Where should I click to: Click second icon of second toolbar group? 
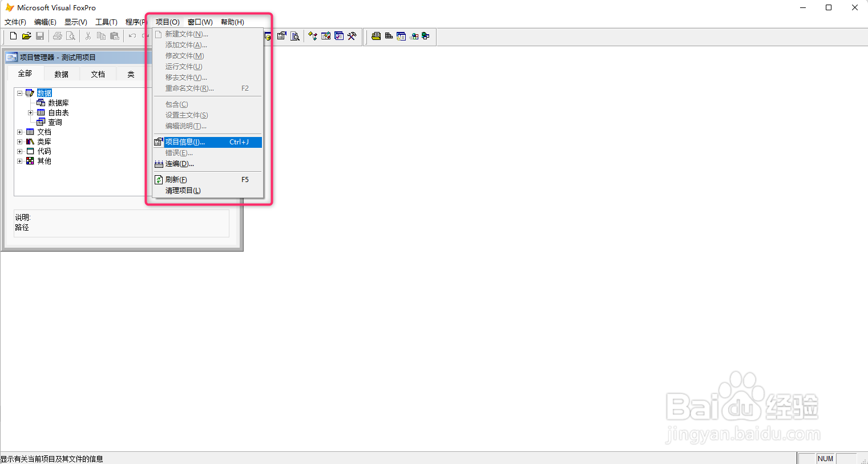389,36
